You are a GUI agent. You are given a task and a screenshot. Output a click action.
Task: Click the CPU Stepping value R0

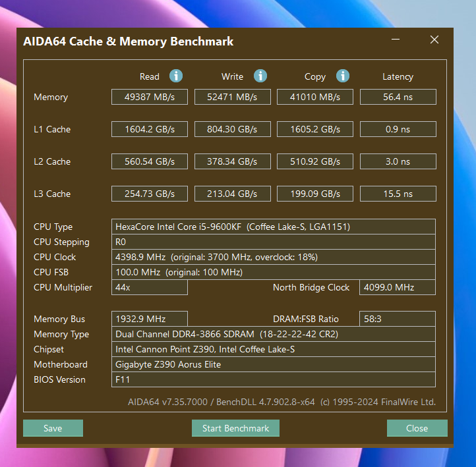274,242
